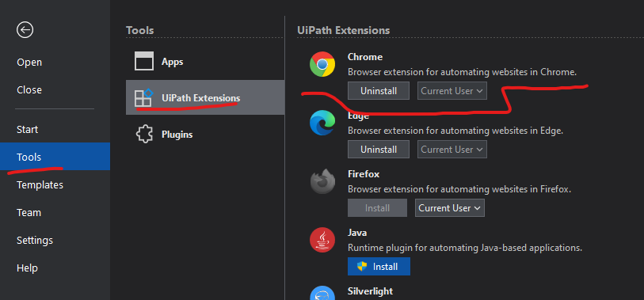Click 'Browser extension for automating websites in Chrome.'
644x300 pixels.
[462, 72]
